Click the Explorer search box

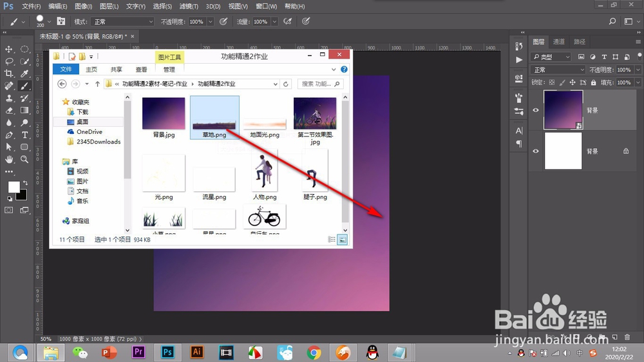(x=320, y=84)
